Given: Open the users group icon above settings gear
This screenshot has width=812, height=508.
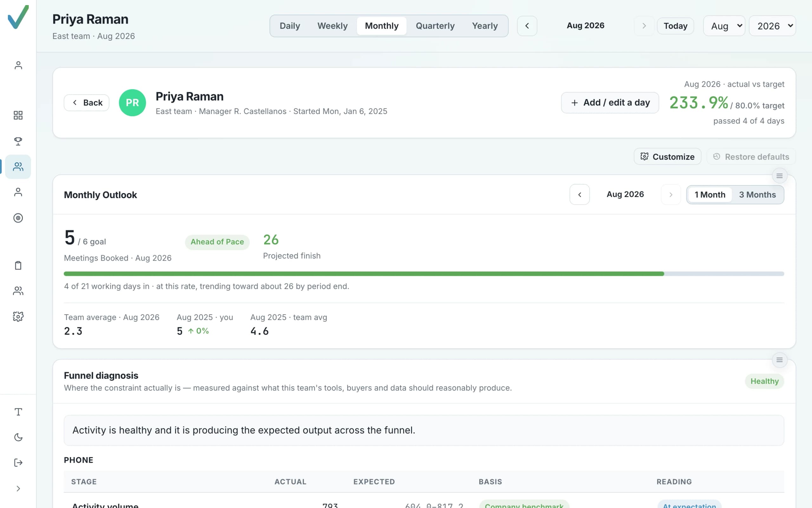Looking at the screenshot, I should pos(18,291).
